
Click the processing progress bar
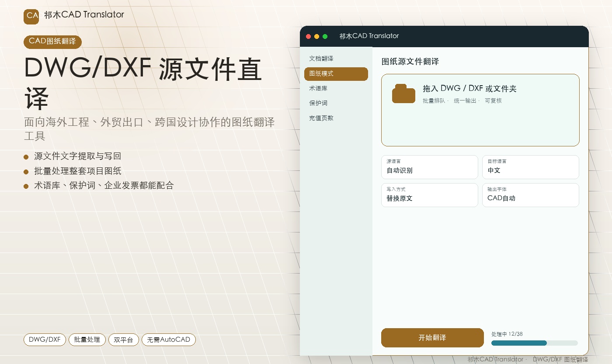(535, 343)
